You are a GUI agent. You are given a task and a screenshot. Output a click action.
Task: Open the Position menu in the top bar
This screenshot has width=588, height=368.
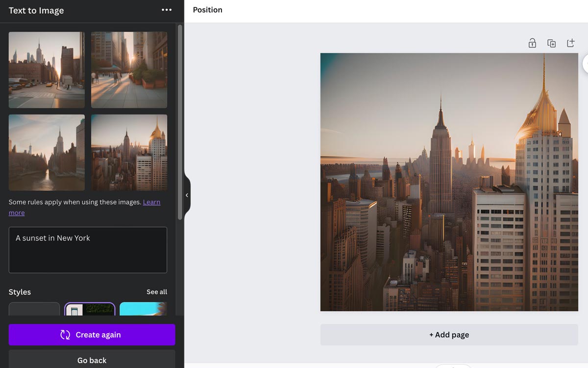207,10
